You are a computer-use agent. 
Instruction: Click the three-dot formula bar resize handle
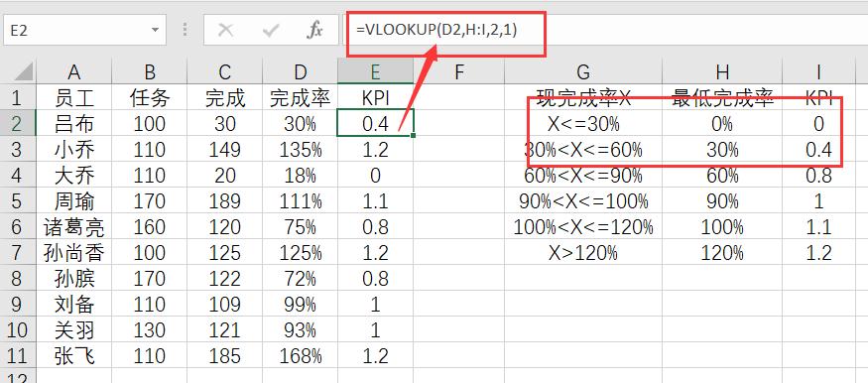tap(185, 30)
